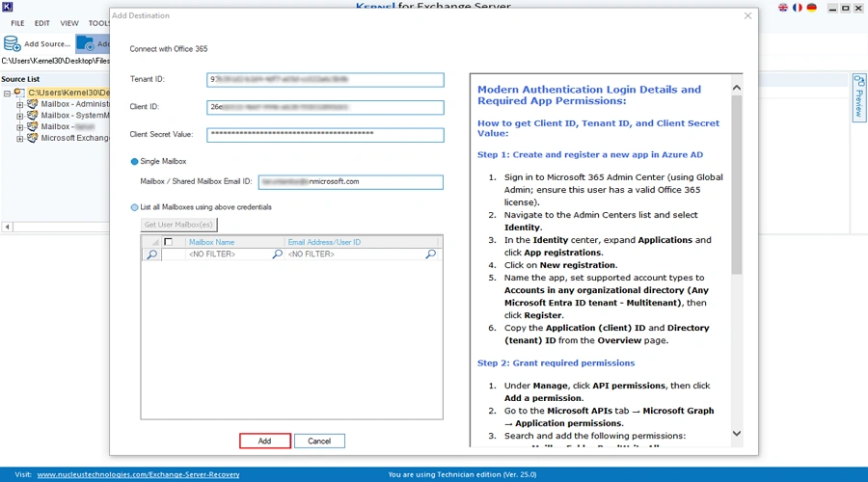Tick the select-all checkbox in mailbox grid header

[169, 242]
